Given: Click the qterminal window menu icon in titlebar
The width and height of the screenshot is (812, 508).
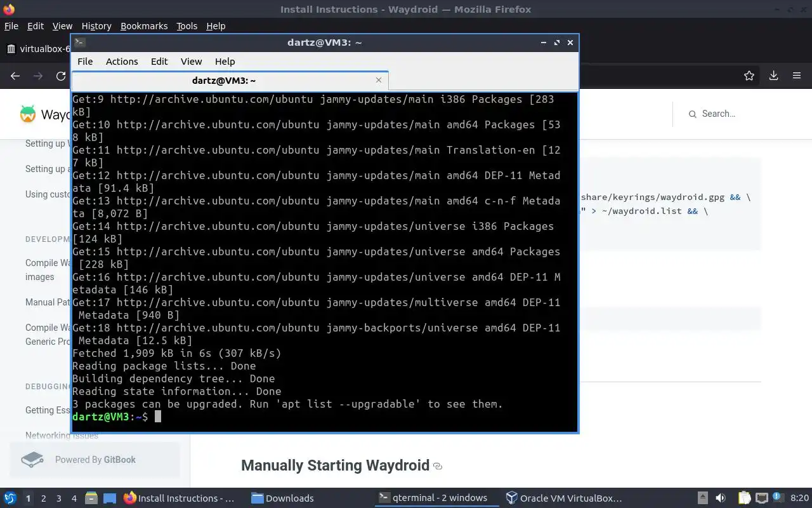Looking at the screenshot, I should pos(79,43).
